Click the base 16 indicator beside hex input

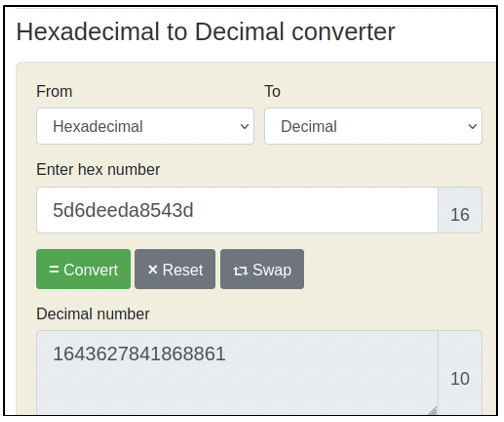pyautogui.click(x=460, y=210)
